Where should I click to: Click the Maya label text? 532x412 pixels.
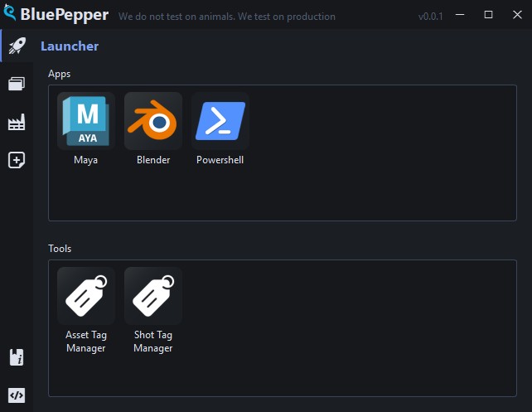point(86,160)
